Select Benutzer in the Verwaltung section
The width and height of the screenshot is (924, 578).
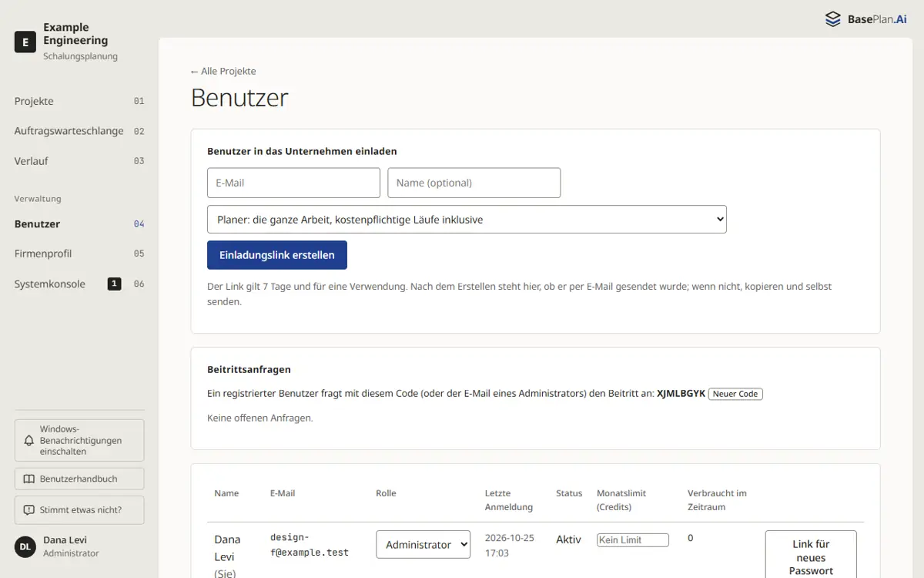click(79, 224)
